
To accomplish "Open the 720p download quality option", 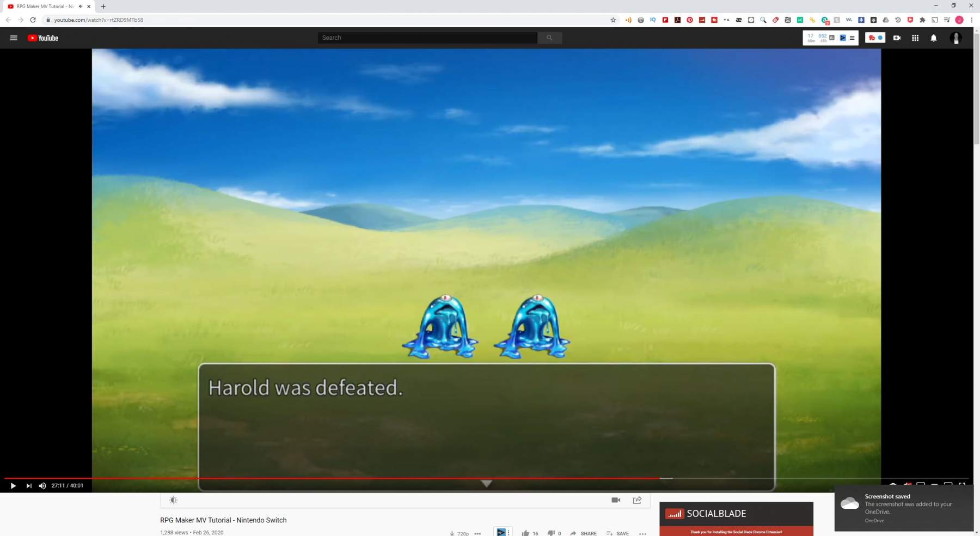I will 459,533.
